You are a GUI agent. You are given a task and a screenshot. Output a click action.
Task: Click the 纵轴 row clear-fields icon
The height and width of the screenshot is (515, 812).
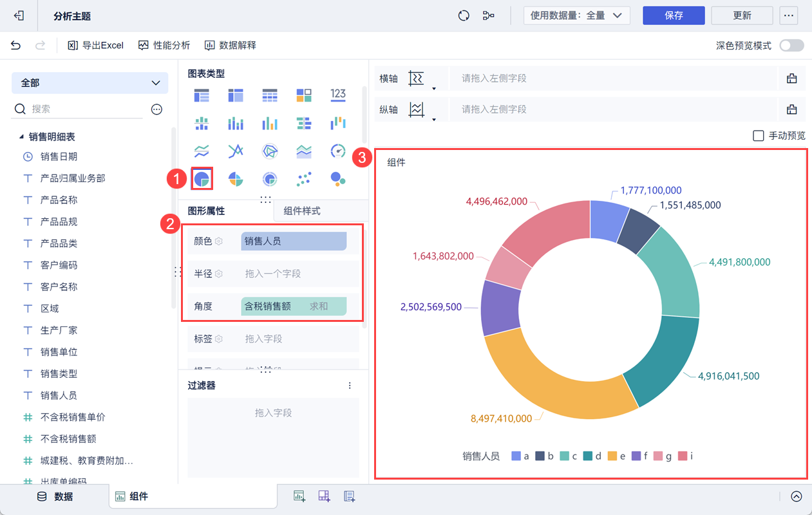[792, 109]
